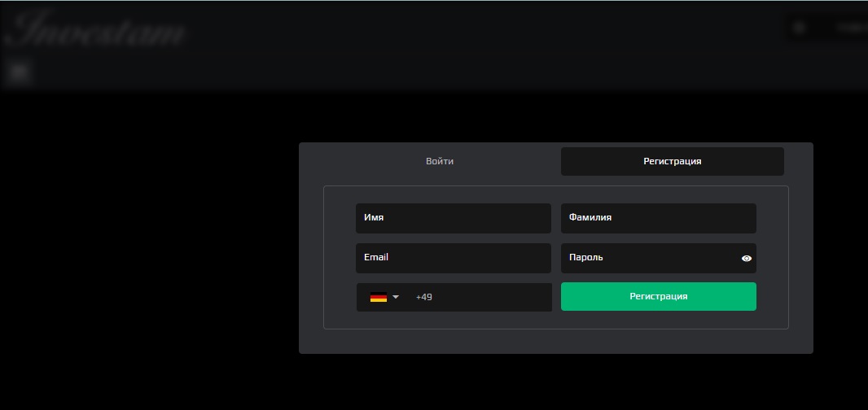Open the country code dropdown arrow
Image resolution: width=868 pixels, height=410 pixels.
click(395, 297)
